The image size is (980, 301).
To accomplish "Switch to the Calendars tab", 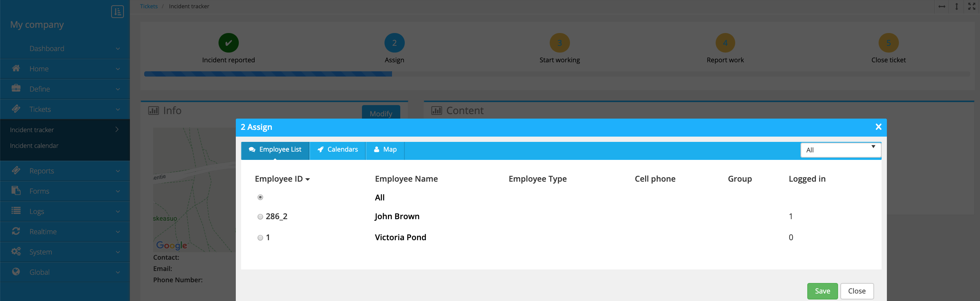I will 338,150.
